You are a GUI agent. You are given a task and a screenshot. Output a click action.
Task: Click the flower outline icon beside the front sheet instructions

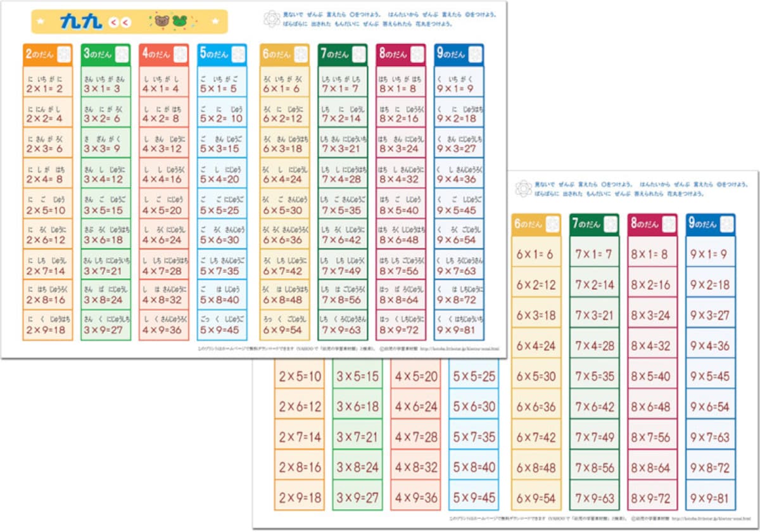(272, 18)
